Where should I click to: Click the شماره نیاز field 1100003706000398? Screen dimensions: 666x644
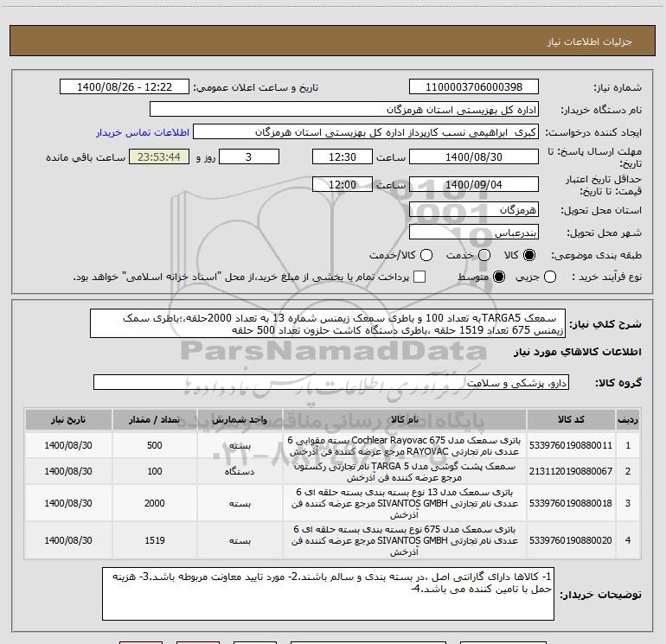point(474,86)
